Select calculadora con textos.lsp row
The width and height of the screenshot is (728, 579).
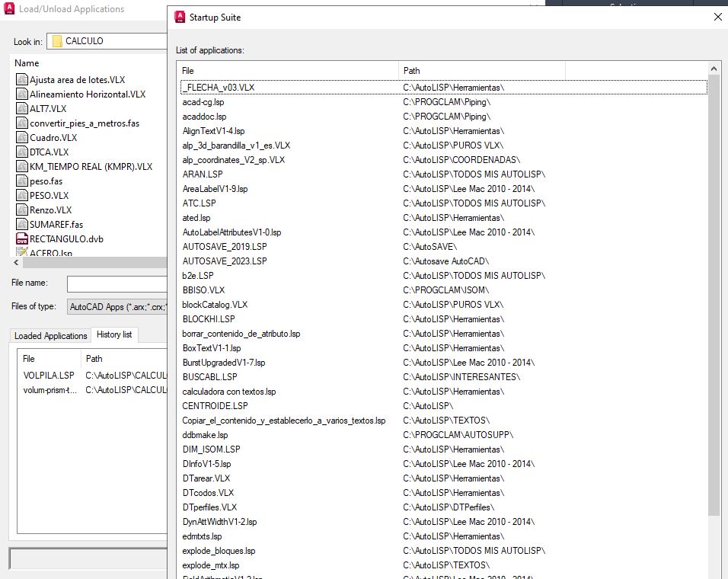(443, 392)
